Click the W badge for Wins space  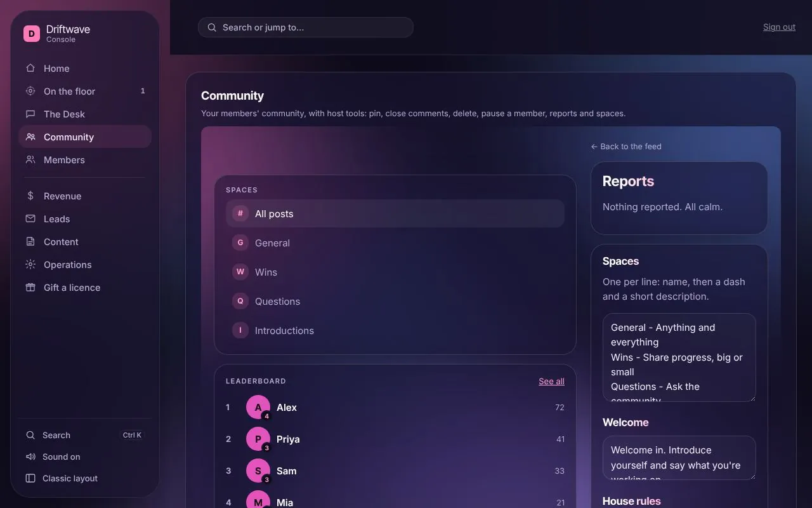[x=240, y=272]
